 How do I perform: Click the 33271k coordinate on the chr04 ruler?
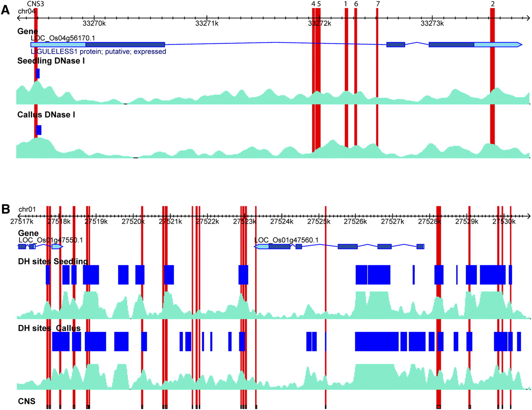coord(207,24)
